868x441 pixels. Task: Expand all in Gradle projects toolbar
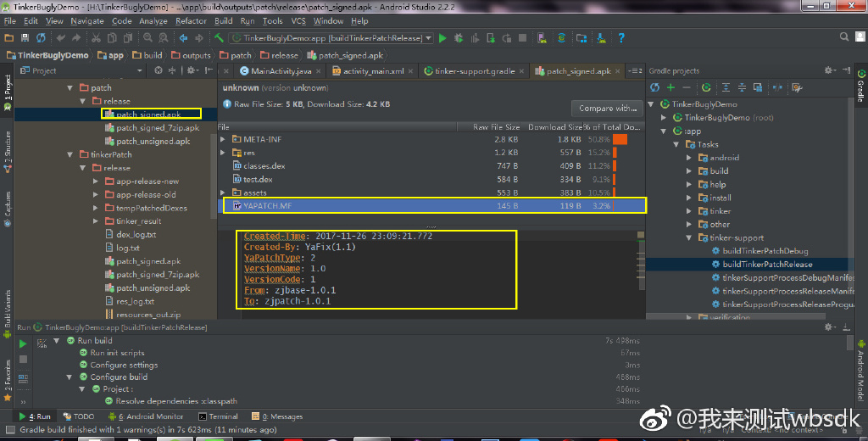pos(726,87)
